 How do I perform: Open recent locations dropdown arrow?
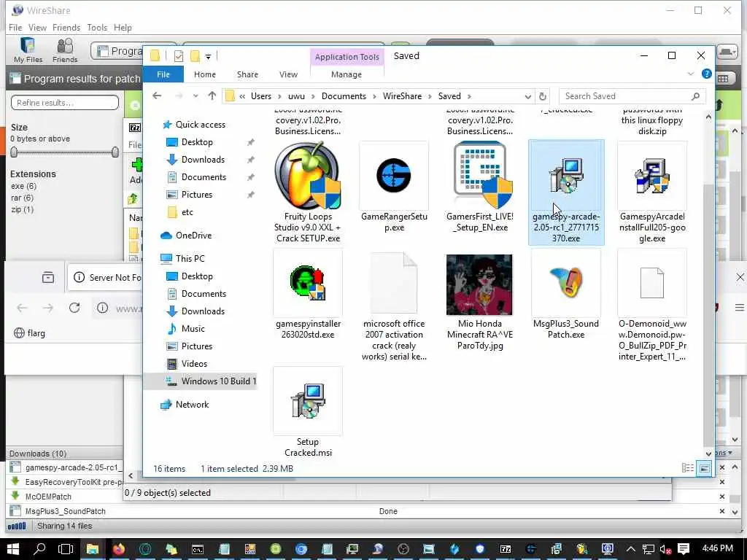(x=196, y=96)
